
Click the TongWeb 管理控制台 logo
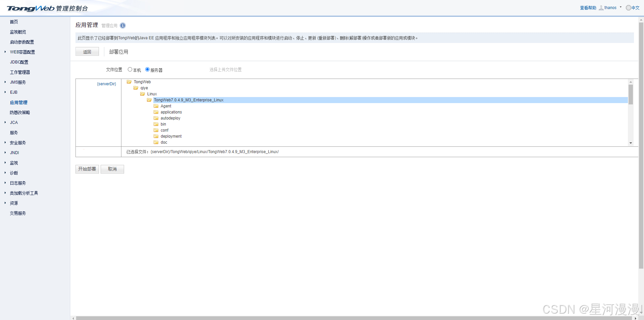47,8
